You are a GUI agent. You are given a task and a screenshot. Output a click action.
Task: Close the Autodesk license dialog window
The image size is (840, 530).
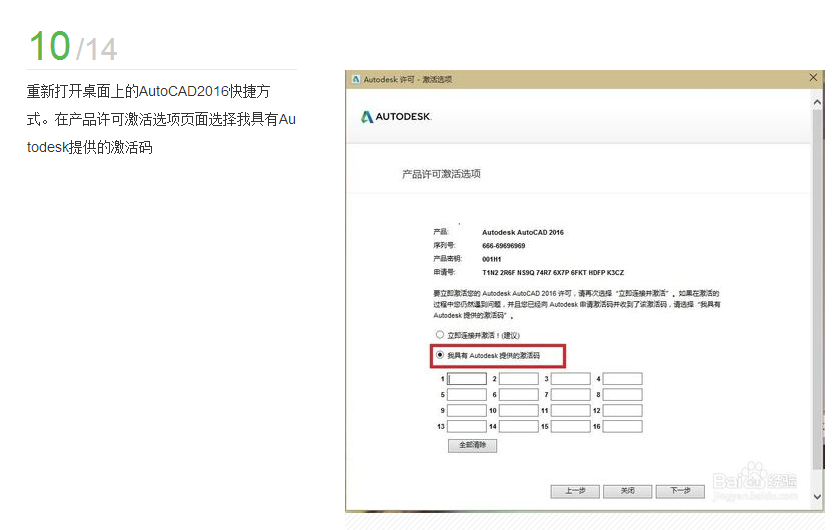(x=813, y=78)
